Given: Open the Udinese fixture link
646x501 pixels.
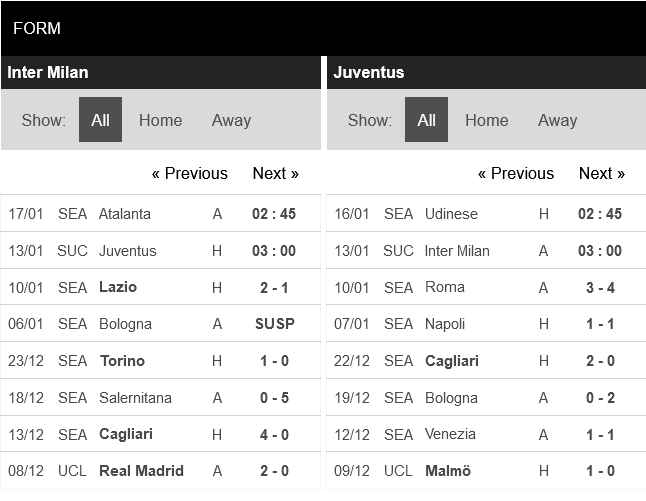Looking at the screenshot, I should point(451,214).
